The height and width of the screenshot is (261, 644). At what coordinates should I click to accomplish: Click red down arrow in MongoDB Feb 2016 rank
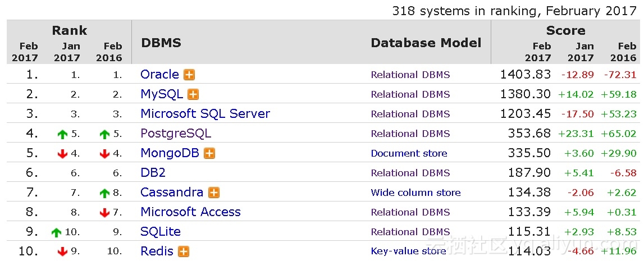click(105, 154)
